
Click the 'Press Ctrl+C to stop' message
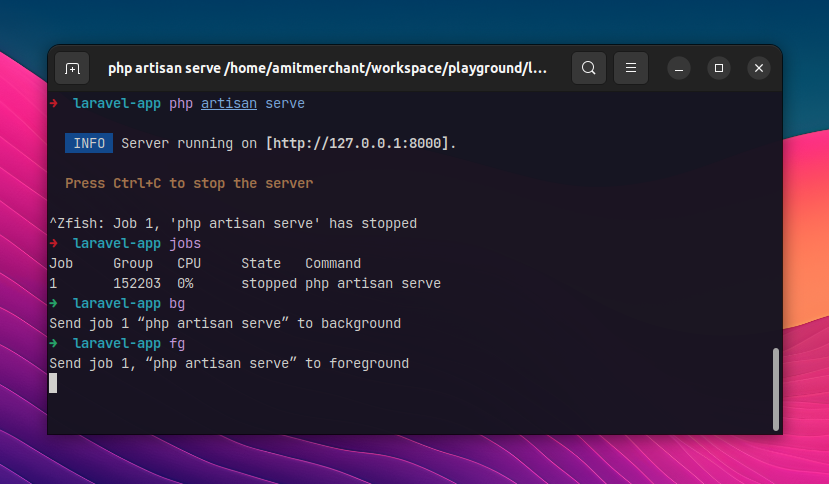click(x=189, y=184)
